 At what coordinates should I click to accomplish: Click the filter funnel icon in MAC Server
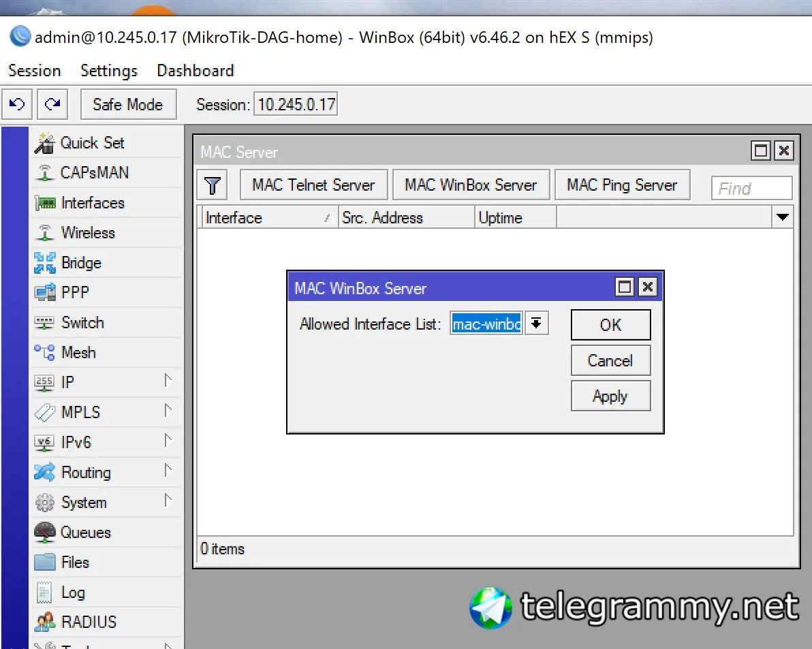click(x=212, y=185)
